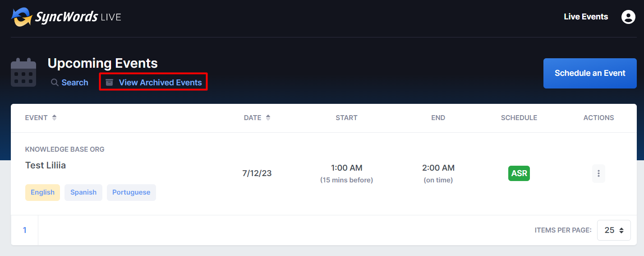Open the three-dot actions menu for Test Liliia
Viewport: 644px width, 256px height.
[x=598, y=173]
